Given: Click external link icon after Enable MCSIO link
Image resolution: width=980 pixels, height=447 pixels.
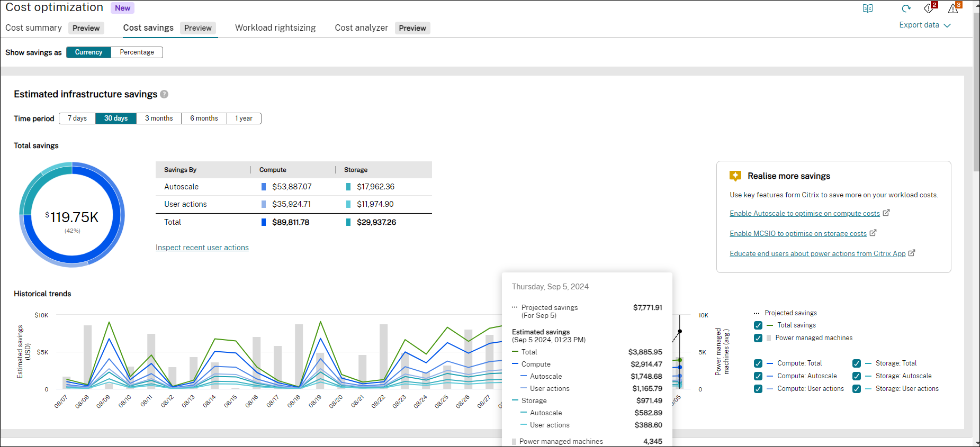Looking at the screenshot, I should coord(873,233).
